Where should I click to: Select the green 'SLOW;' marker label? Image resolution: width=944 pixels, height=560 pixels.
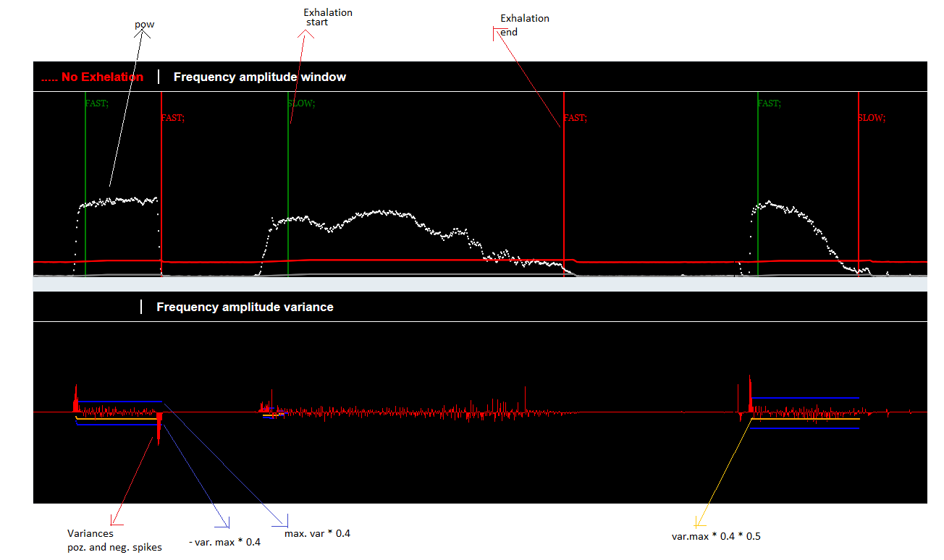[x=301, y=103]
